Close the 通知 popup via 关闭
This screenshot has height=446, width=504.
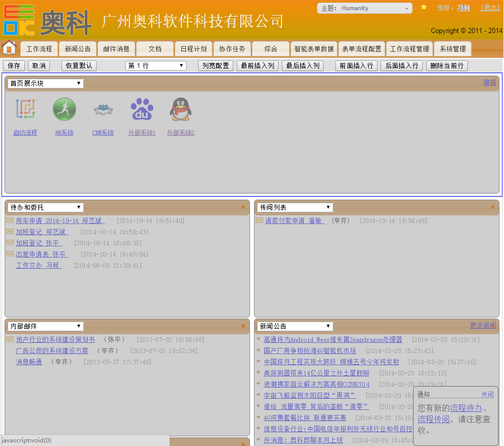(487, 395)
